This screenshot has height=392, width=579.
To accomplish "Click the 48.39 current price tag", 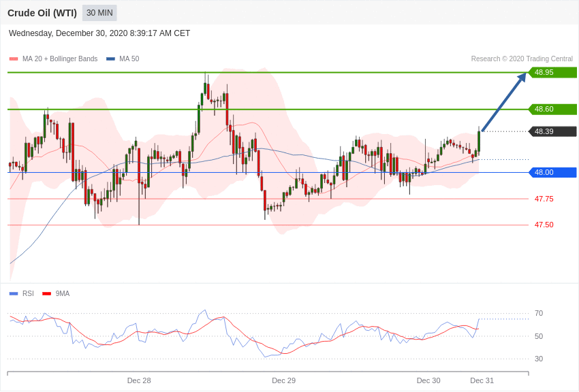I will click(x=552, y=131).
